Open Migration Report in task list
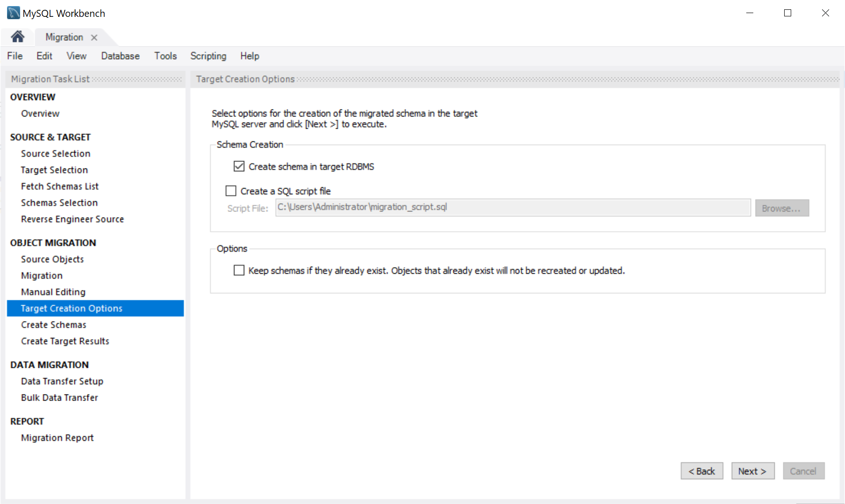This screenshot has height=504, width=845. (x=58, y=438)
